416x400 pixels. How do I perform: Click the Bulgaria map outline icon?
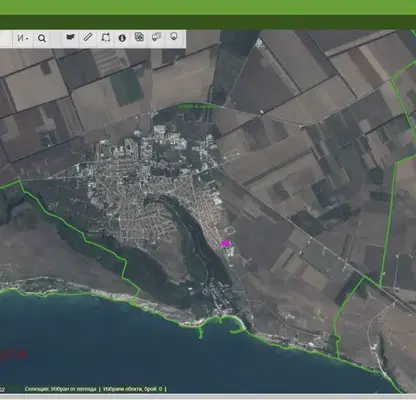coord(70,37)
